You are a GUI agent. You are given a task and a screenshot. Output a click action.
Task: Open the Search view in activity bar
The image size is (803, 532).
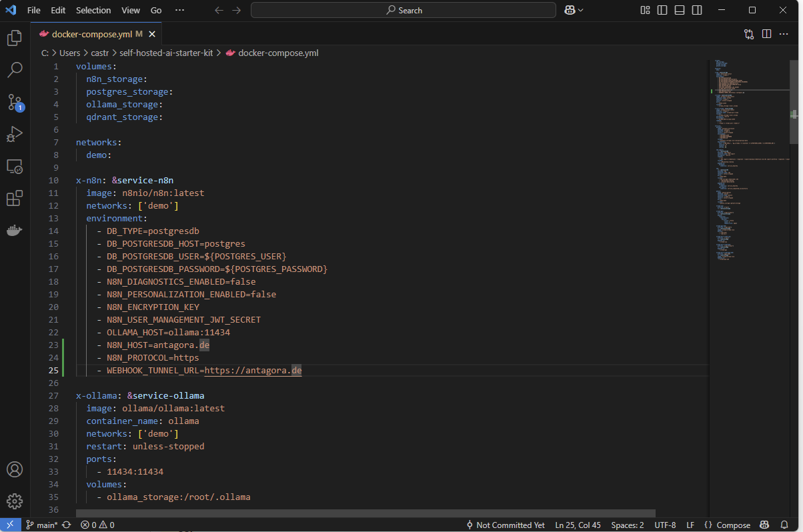point(15,70)
